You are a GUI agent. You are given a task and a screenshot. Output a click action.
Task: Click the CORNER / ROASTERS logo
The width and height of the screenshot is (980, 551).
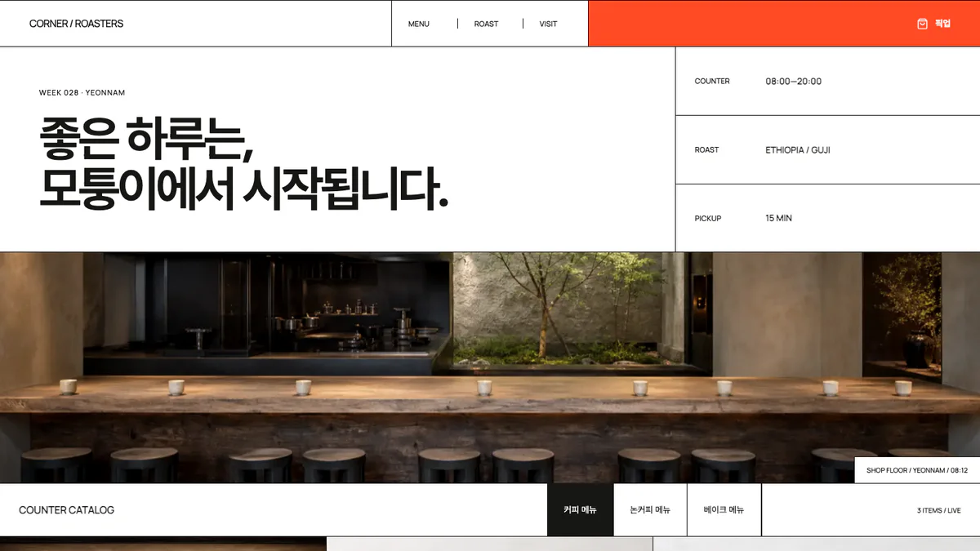[x=76, y=24]
